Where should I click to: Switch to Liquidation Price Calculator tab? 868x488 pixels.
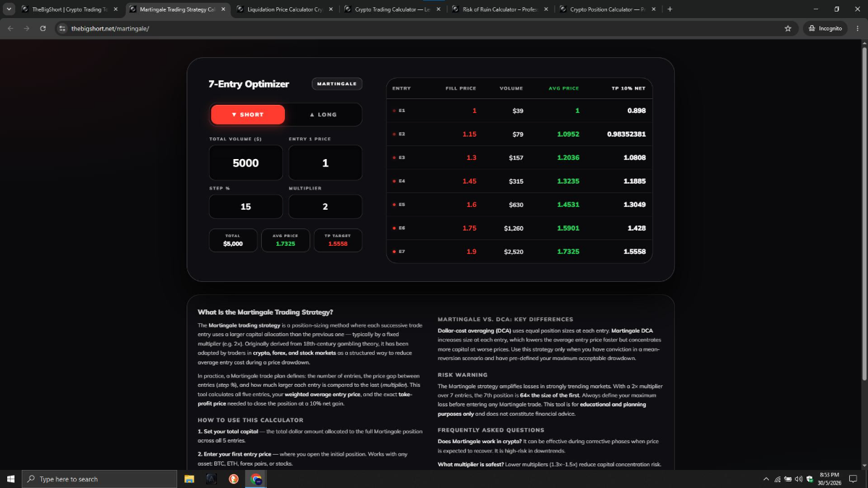284,9
